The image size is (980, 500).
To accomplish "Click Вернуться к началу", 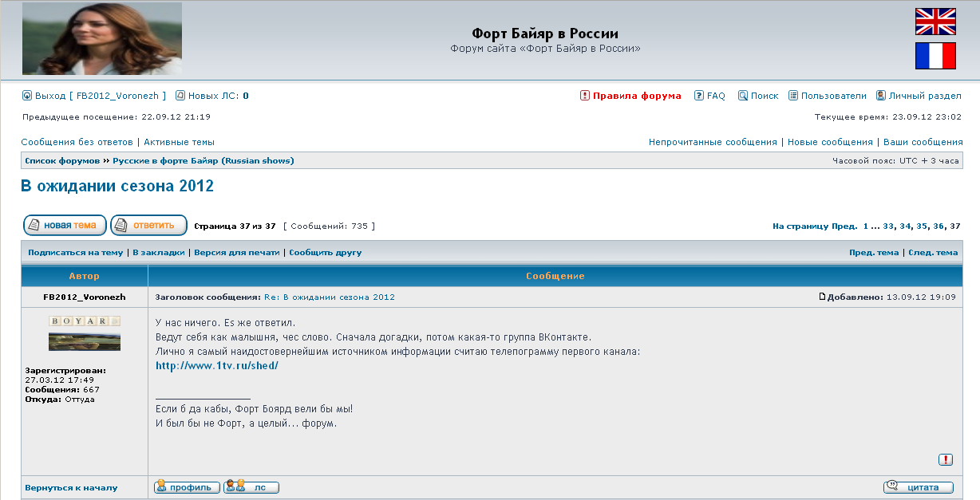I will [x=71, y=487].
